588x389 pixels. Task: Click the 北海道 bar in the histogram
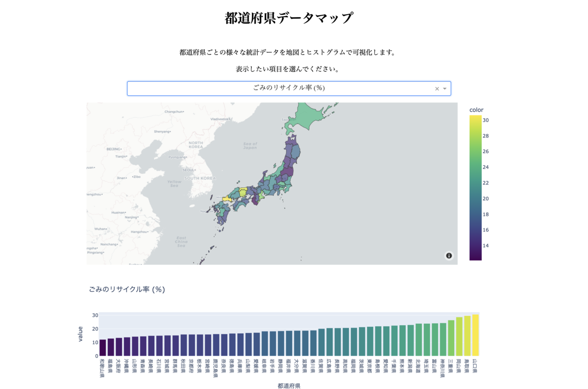[419, 339]
